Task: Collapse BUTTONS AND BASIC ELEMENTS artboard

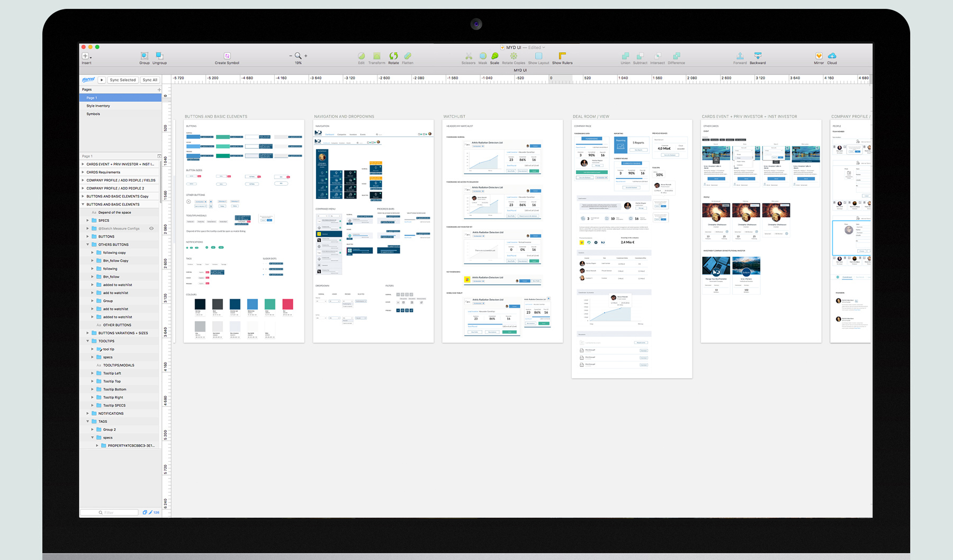Action: 83,204
